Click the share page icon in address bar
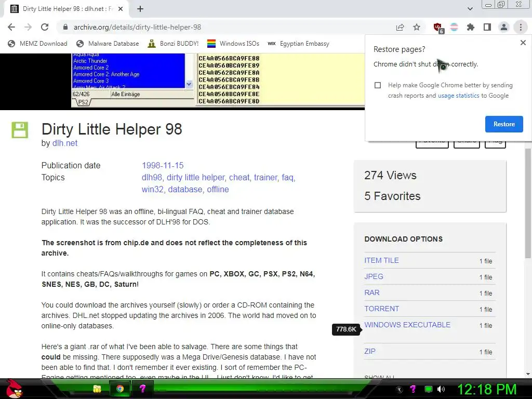 [400, 27]
